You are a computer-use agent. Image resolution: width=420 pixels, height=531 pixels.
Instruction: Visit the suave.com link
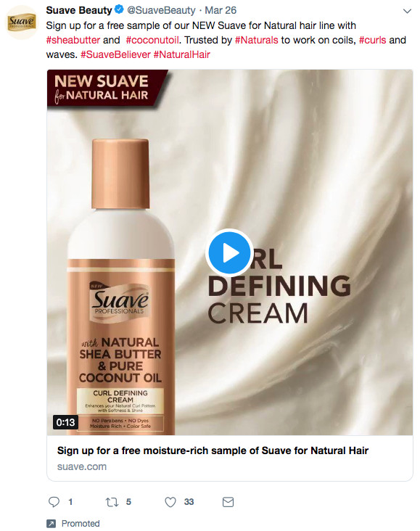click(x=82, y=466)
